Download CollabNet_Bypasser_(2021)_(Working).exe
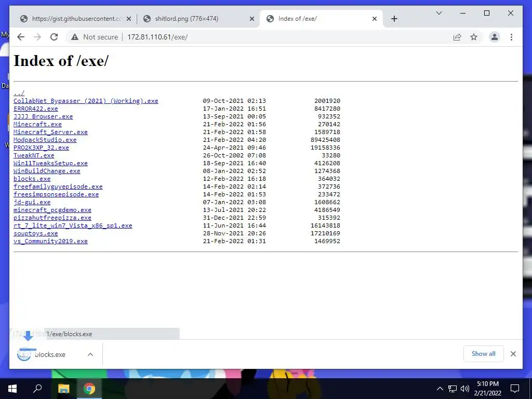The height and width of the screenshot is (399, 532). 86,101
